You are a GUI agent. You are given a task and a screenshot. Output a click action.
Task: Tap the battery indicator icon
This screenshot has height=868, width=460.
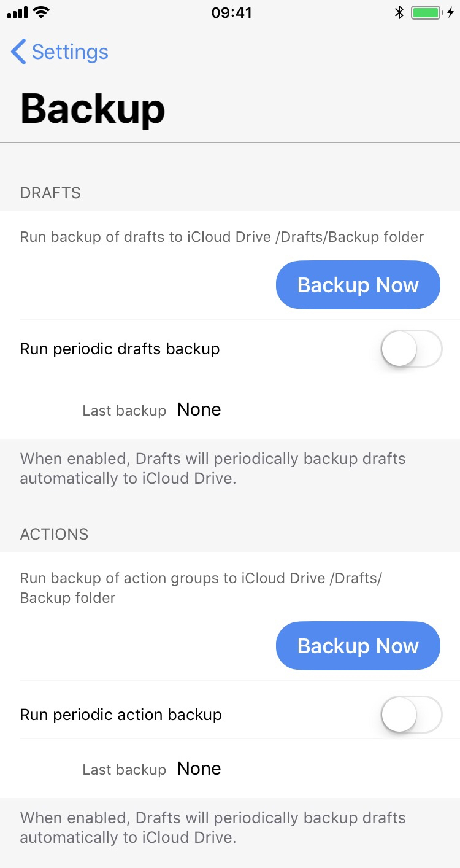427,12
